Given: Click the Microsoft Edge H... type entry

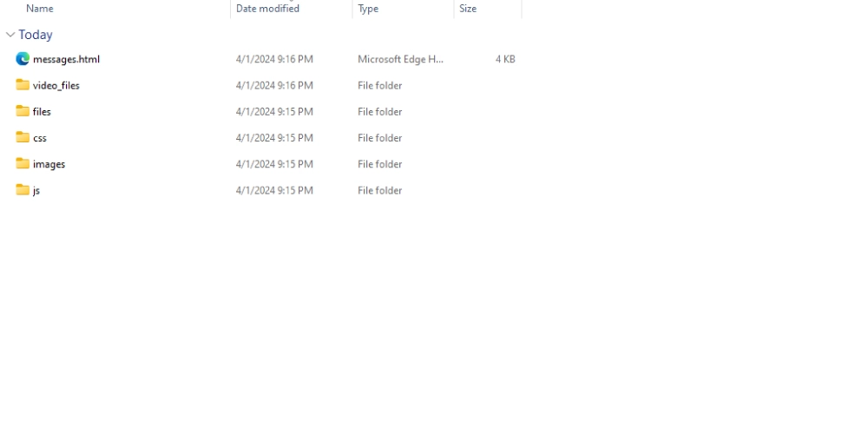Looking at the screenshot, I should tap(400, 59).
